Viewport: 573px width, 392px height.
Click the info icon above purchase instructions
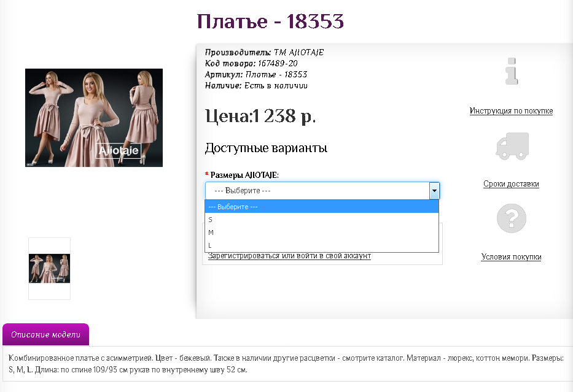pos(512,71)
